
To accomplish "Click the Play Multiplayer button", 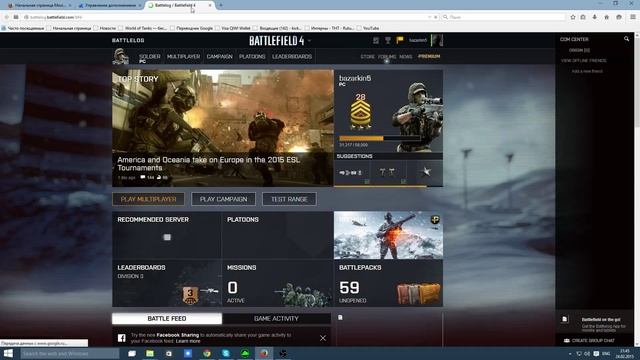I will [x=149, y=199].
